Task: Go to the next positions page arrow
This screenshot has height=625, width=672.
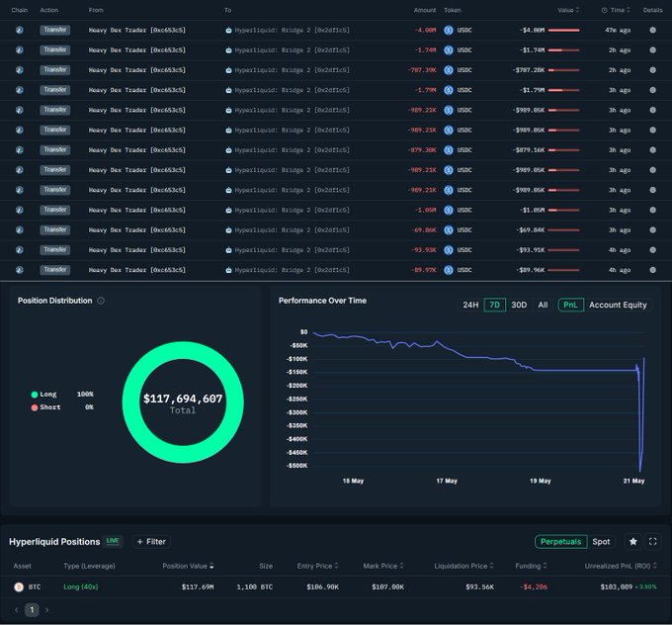Action: point(45,610)
